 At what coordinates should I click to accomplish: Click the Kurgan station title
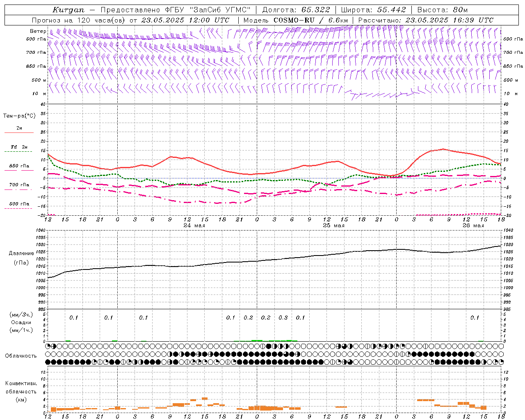pos(68,10)
